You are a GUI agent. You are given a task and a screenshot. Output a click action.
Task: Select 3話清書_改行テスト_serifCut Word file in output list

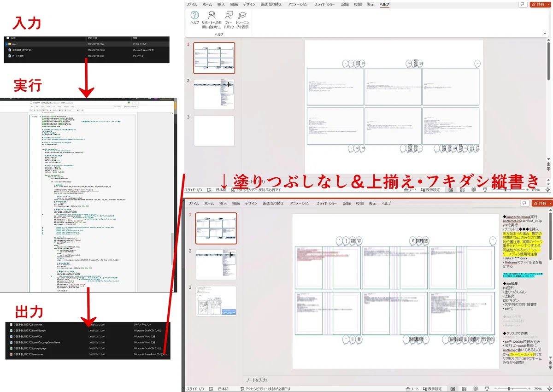tap(88, 337)
